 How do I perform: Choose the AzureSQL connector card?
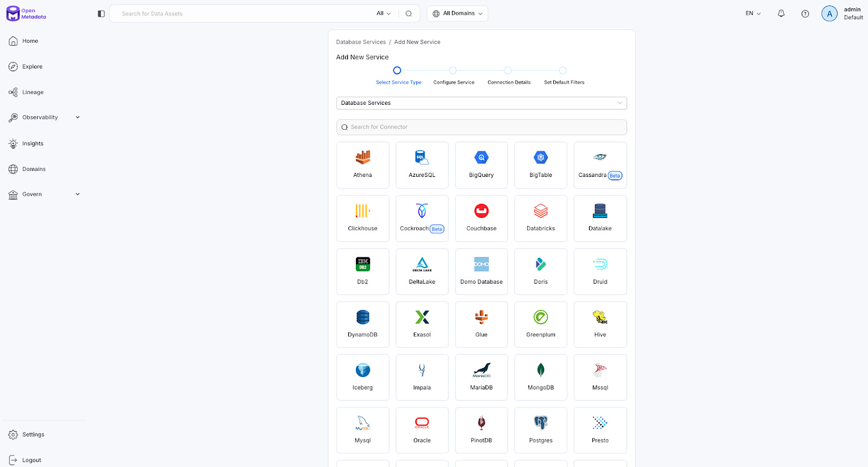coord(422,165)
